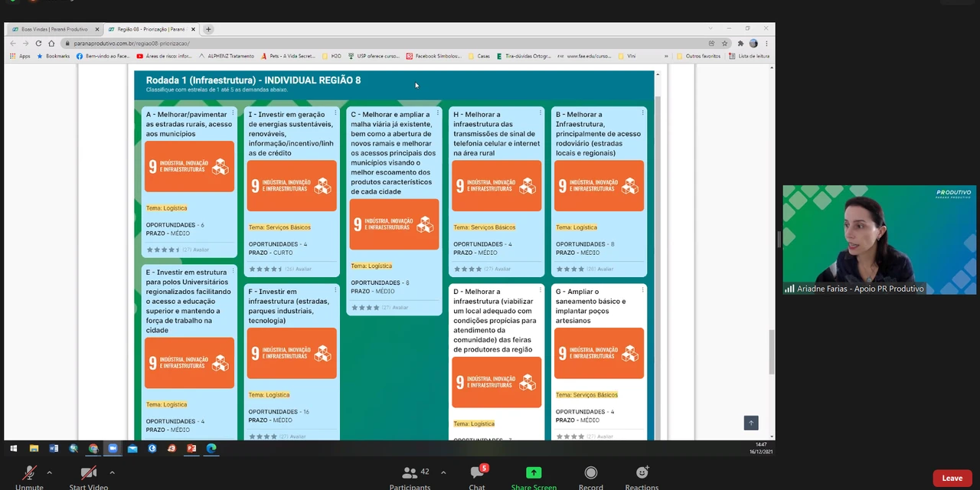Open Zoom Participants panel
The height and width of the screenshot is (490, 980).
[x=410, y=474]
